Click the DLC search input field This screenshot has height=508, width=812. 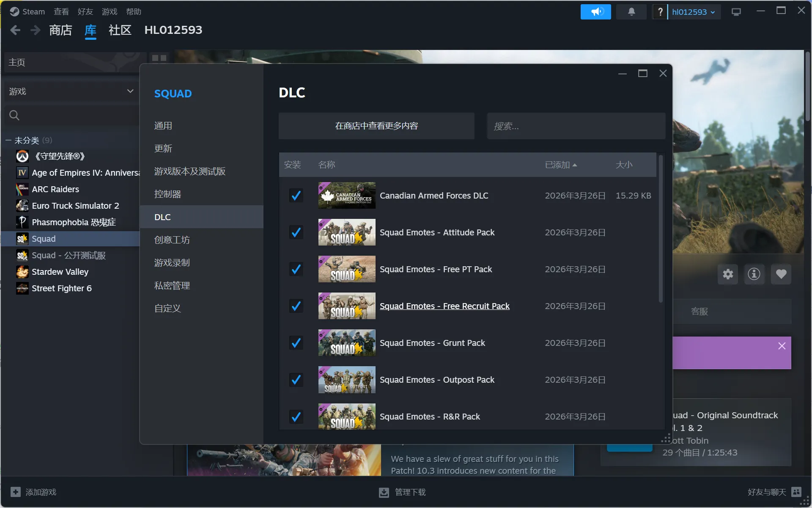point(576,126)
